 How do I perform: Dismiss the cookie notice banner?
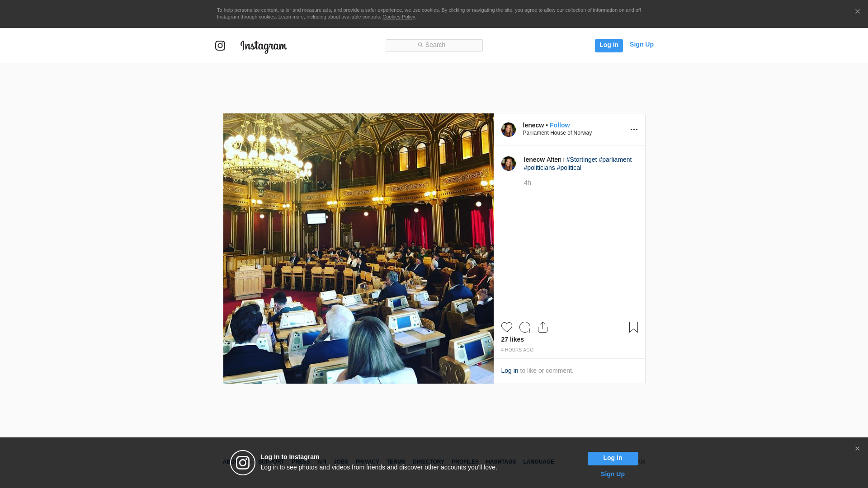(857, 12)
